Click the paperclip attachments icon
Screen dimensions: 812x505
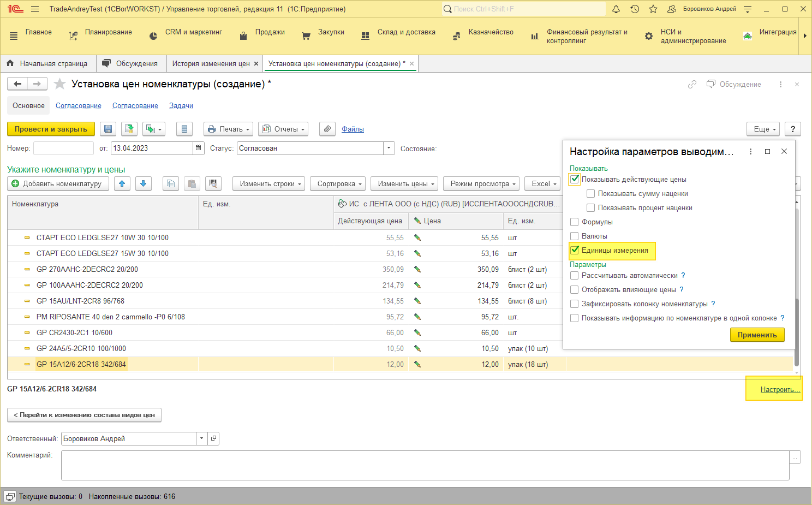(x=327, y=129)
